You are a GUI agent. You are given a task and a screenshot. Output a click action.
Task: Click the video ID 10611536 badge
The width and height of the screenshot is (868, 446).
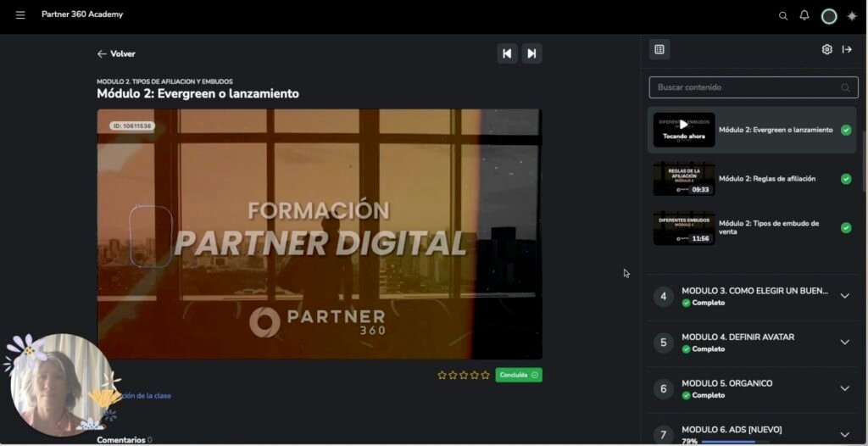pos(131,126)
